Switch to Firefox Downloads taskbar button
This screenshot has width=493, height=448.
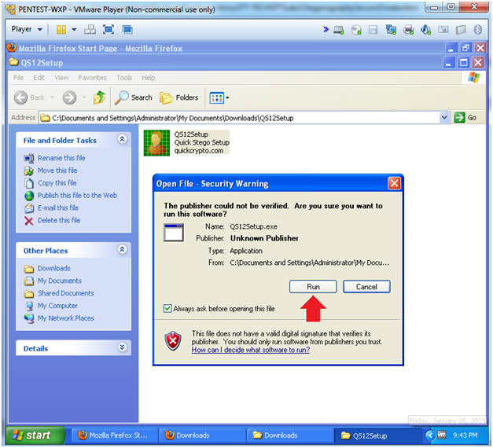(201, 435)
